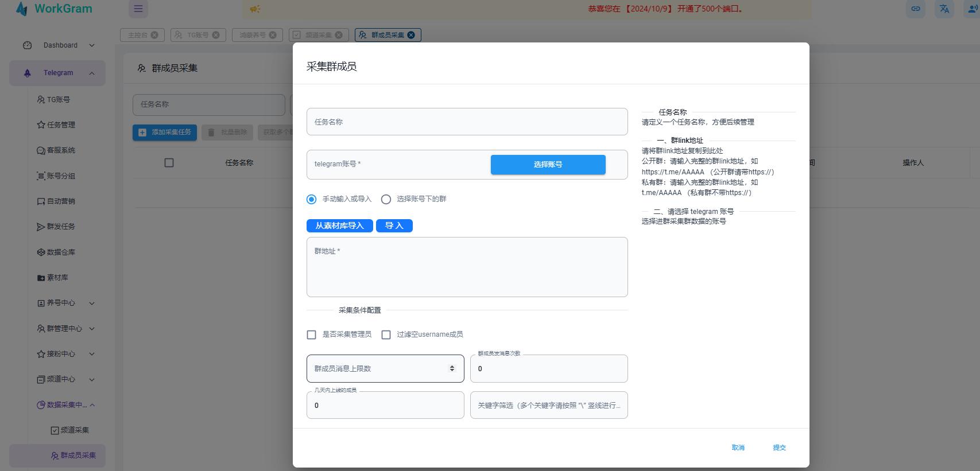This screenshot has width=980, height=471.
Task: Close the TG账号 tab with its X icon
Action: click(216, 35)
